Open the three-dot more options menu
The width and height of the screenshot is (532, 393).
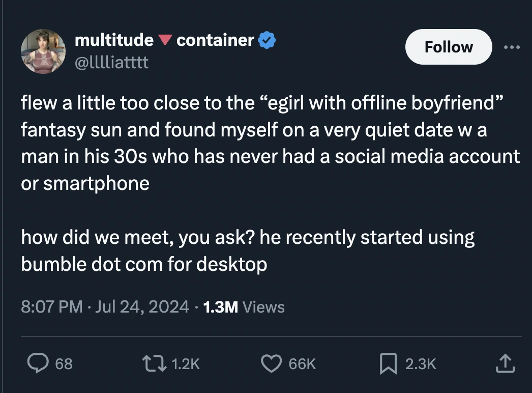(x=513, y=47)
